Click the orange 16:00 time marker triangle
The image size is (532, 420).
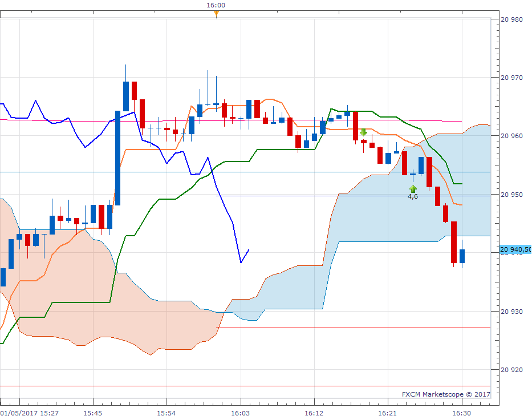point(216,14)
